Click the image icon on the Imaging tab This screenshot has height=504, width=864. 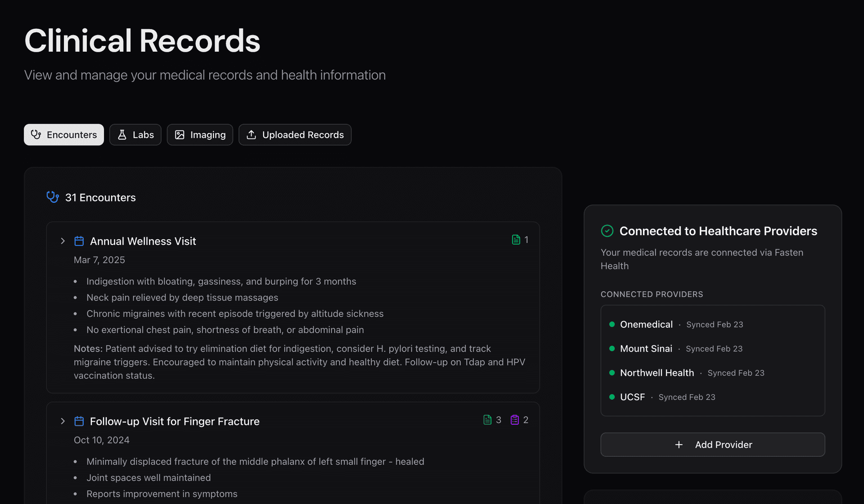pyautogui.click(x=180, y=134)
